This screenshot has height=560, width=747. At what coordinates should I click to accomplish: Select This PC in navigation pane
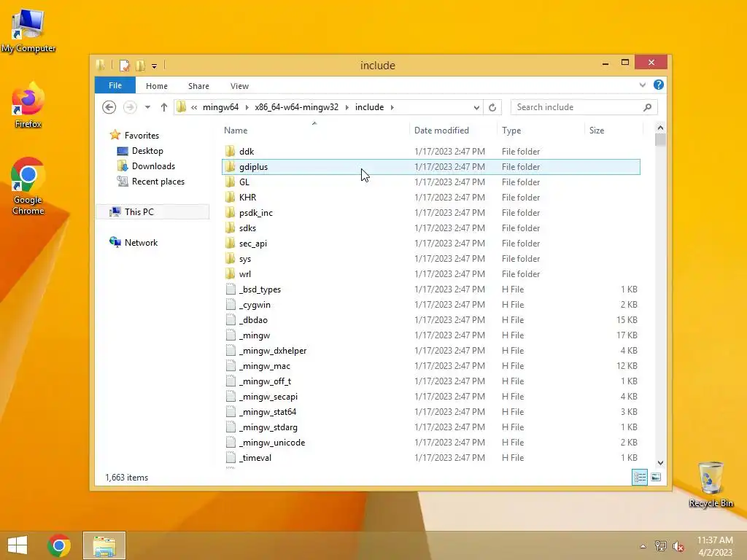(139, 212)
